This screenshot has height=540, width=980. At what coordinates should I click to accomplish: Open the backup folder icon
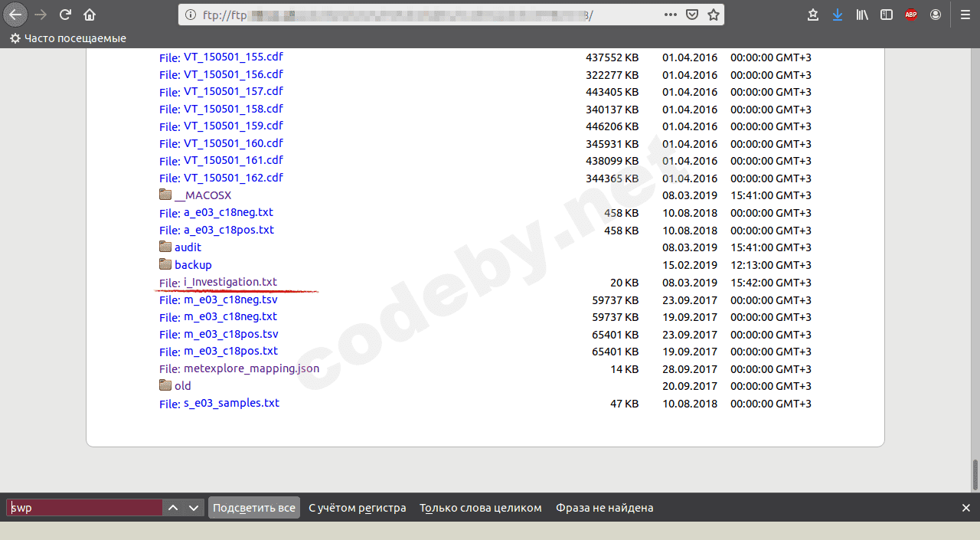pos(165,264)
